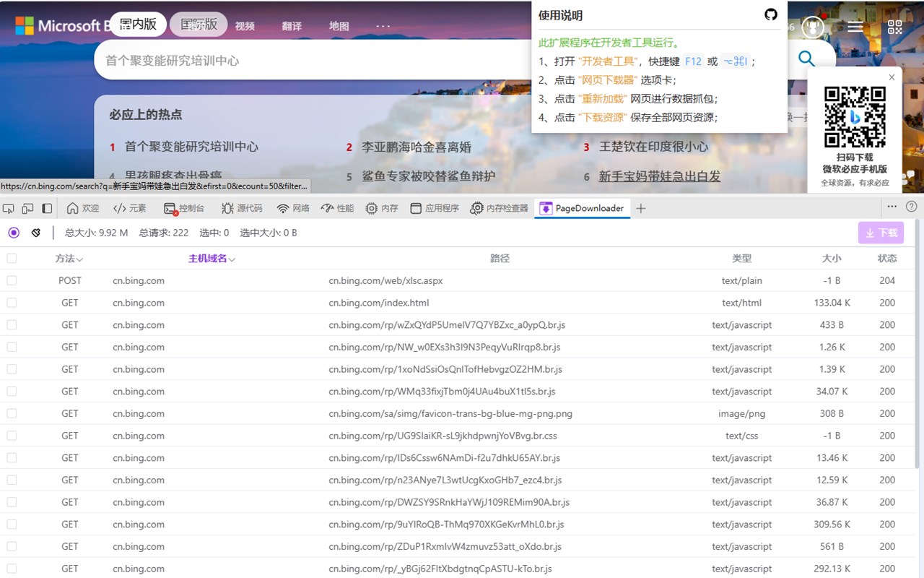Open the Application (应用程序) tab
924x578 pixels.
[435, 208]
